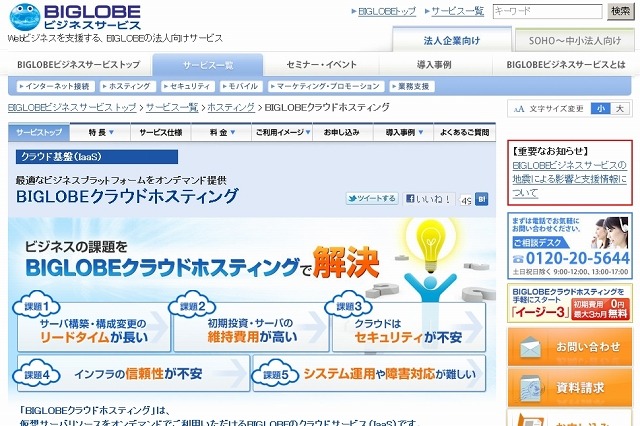Viewport: 640px width, 426px height.
Task: Open the 導入事例 main nav tab
Action: pos(435,64)
